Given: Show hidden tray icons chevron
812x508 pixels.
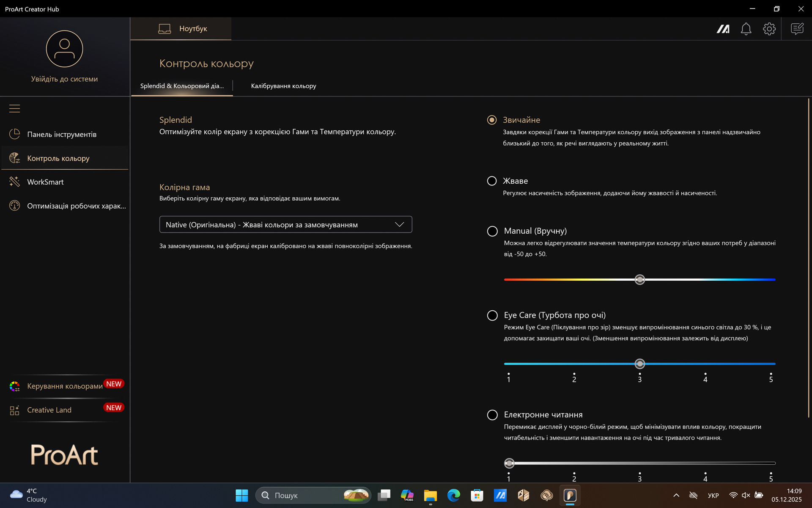Looking at the screenshot, I should (676, 495).
